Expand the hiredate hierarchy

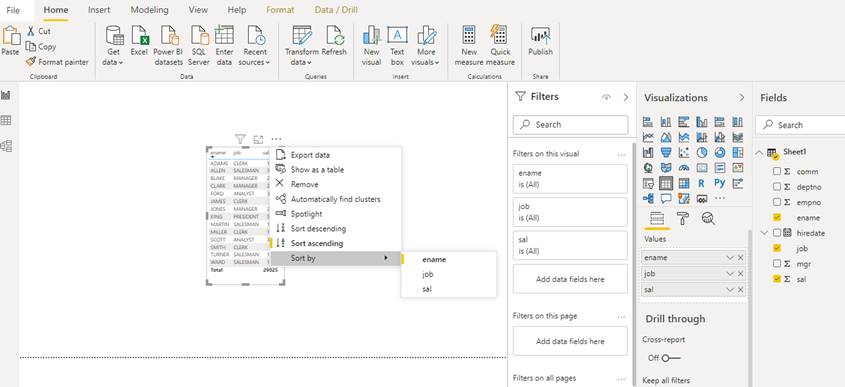(764, 233)
